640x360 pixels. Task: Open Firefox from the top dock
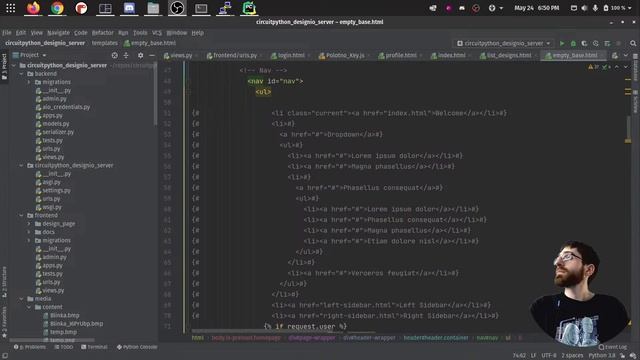33,8
